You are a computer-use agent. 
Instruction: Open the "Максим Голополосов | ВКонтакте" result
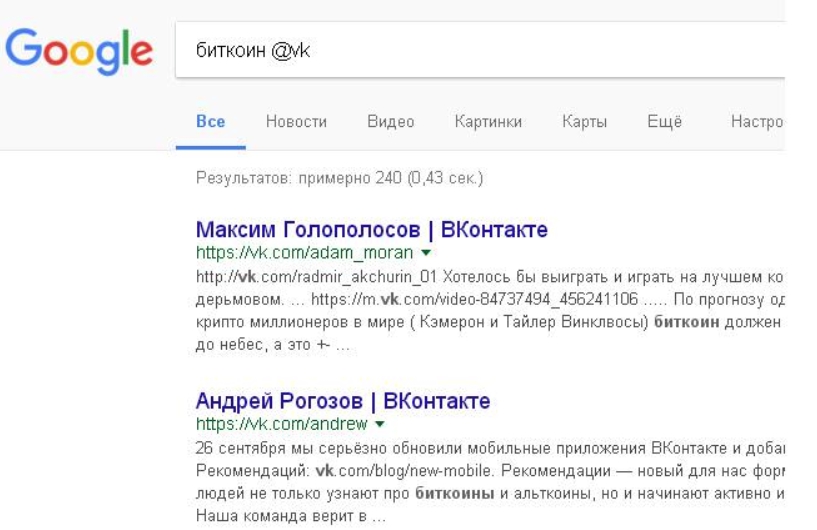(372, 231)
